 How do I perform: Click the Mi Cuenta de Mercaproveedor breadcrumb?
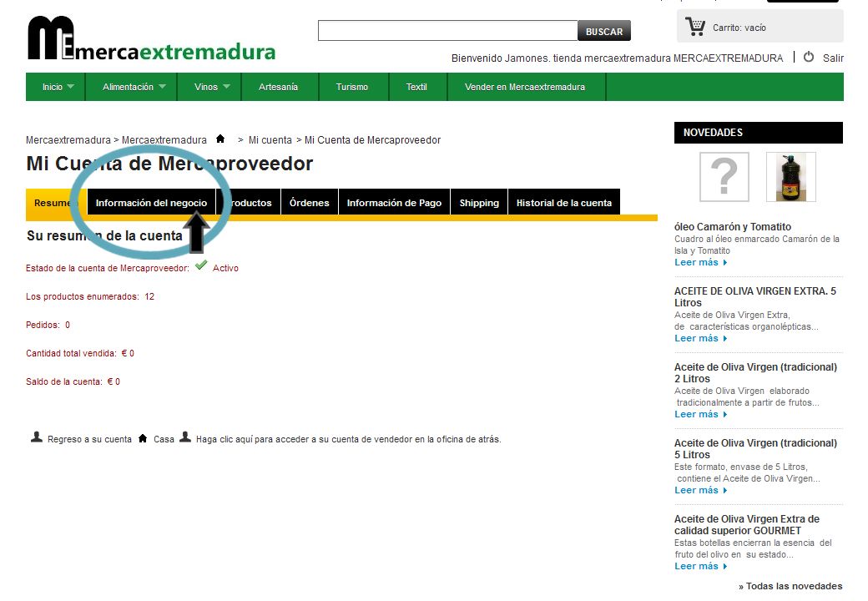pyautogui.click(x=372, y=140)
